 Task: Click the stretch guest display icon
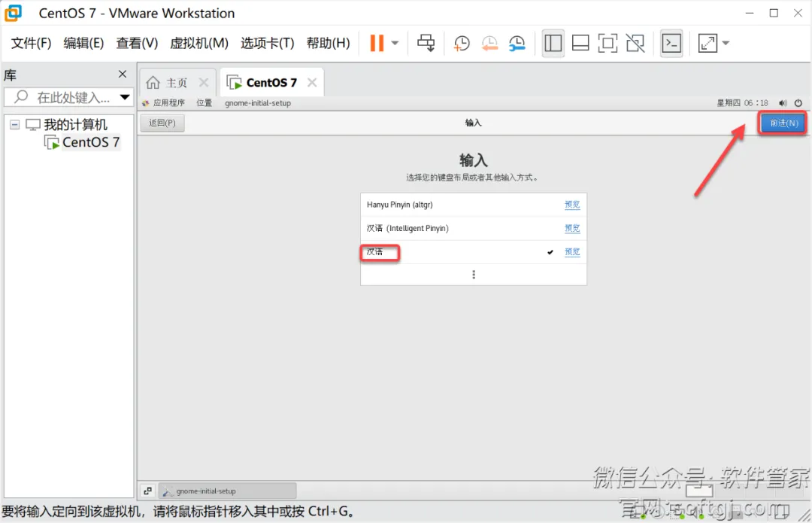point(707,43)
